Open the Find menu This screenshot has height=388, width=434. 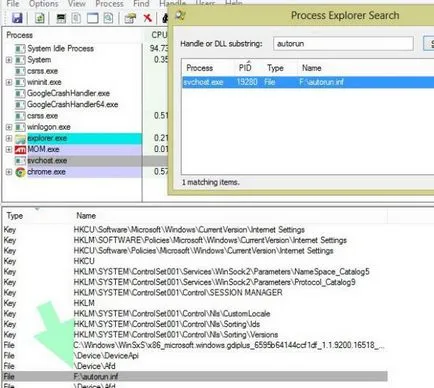141,4
